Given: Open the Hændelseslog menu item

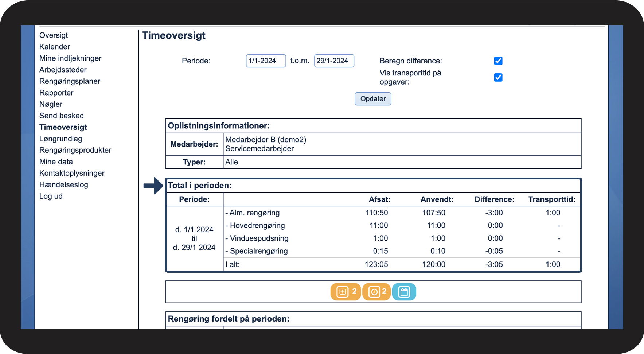Looking at the screenshot, I should 64,184.
